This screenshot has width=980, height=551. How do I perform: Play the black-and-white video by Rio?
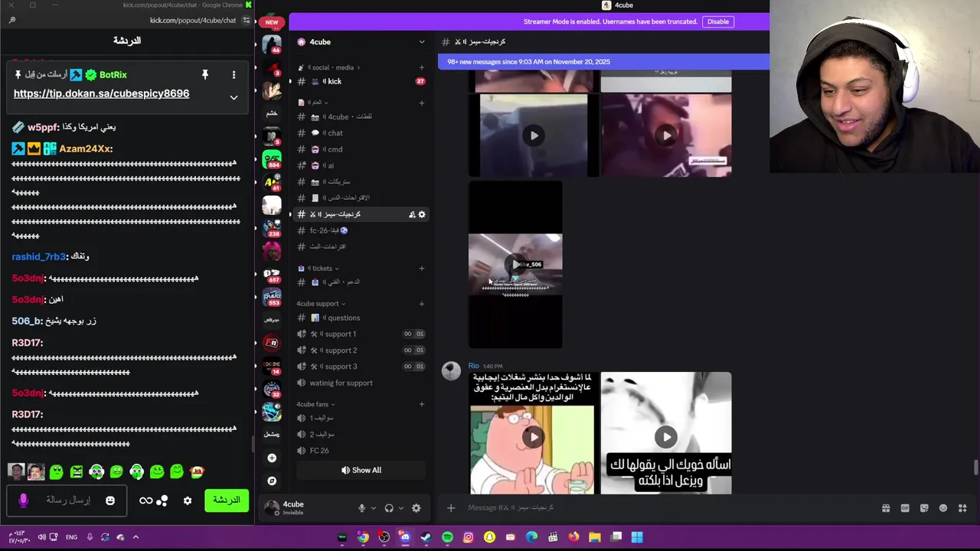tap(666, 437)
